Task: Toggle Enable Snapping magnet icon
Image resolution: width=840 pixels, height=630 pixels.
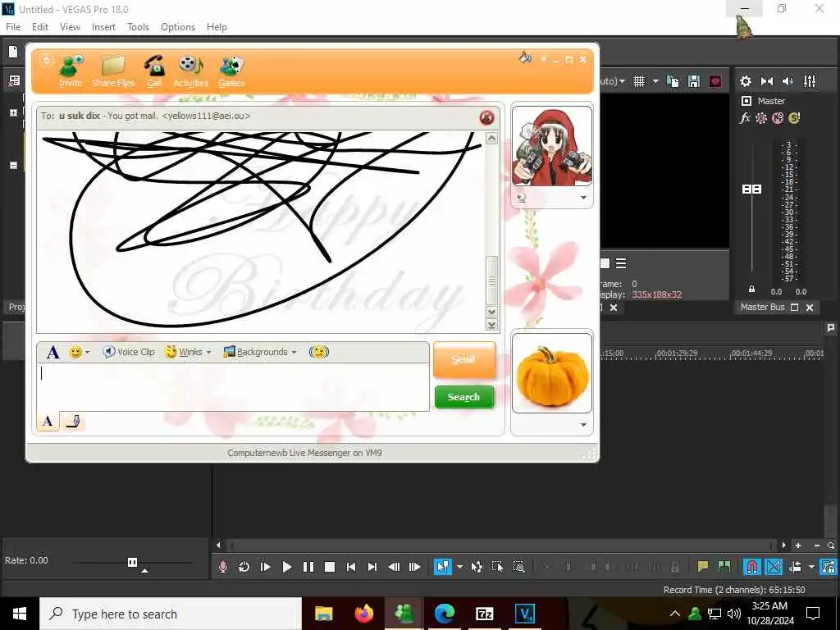Action: click(x=752, y=567)
